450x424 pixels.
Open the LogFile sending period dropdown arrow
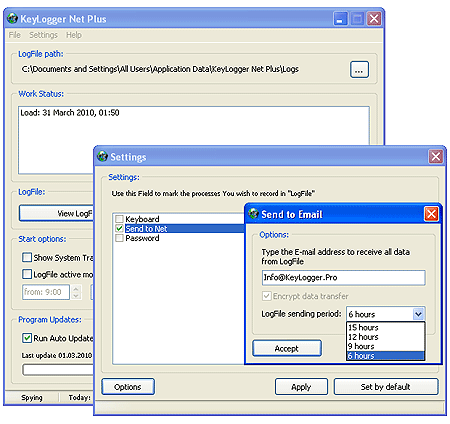pos(418,314)
